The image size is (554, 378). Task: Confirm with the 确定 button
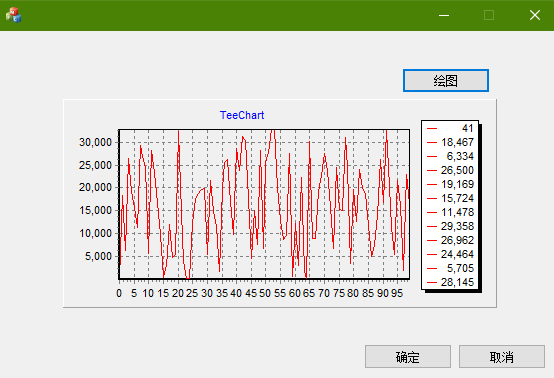[408, 357]
